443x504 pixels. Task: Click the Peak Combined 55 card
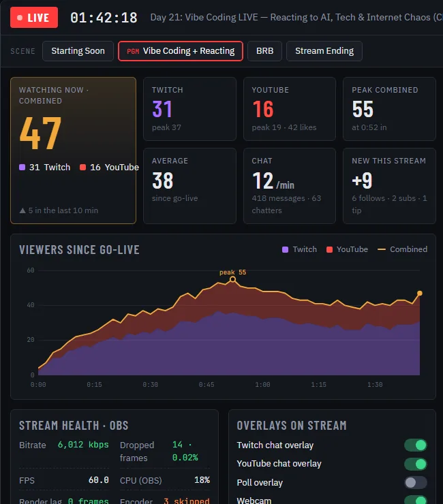[389, 109]
